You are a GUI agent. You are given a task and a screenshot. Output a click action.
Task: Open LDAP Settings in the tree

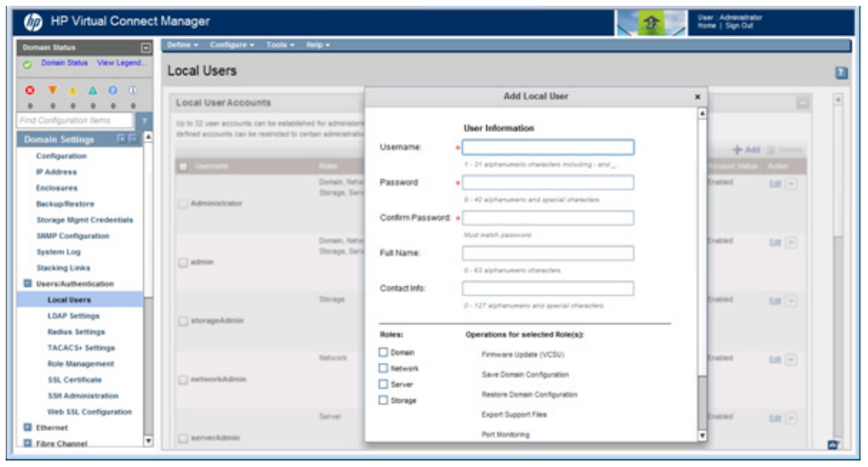(x=73, y=315)
